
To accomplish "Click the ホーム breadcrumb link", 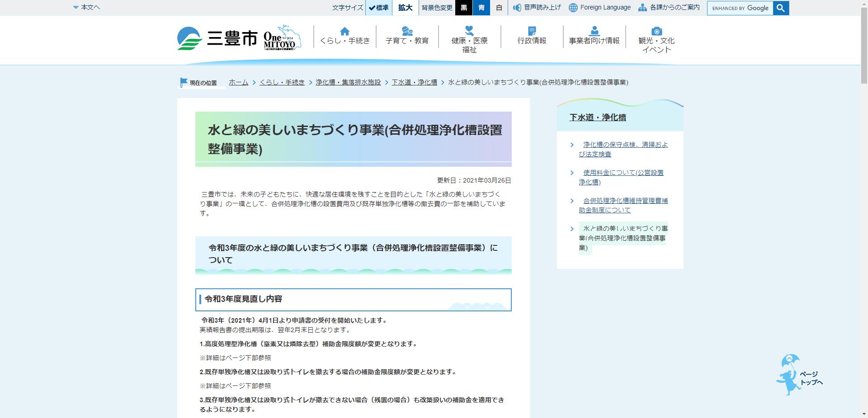I will [x=237, y=82].
